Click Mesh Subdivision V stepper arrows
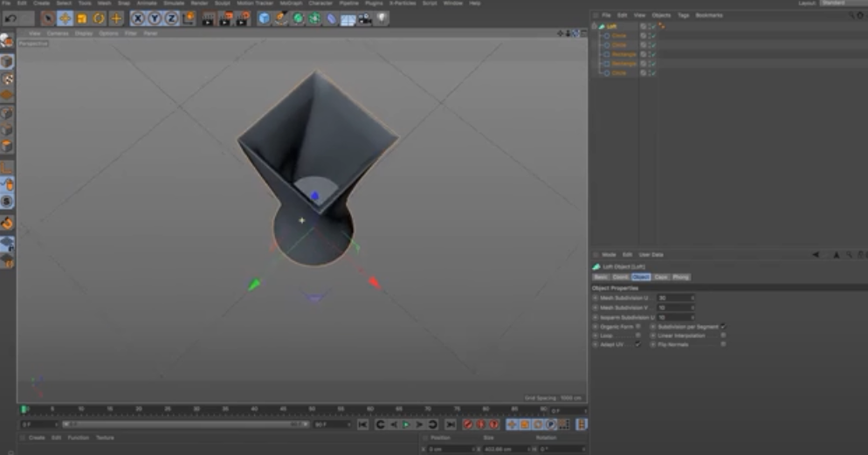 [x=692, y=307]
